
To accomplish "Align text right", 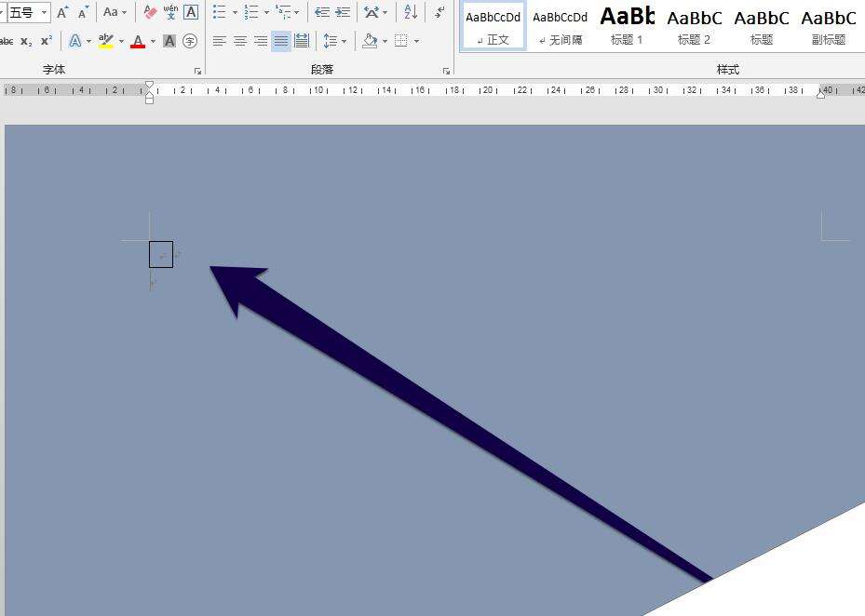I will click(x=261, y=41).
